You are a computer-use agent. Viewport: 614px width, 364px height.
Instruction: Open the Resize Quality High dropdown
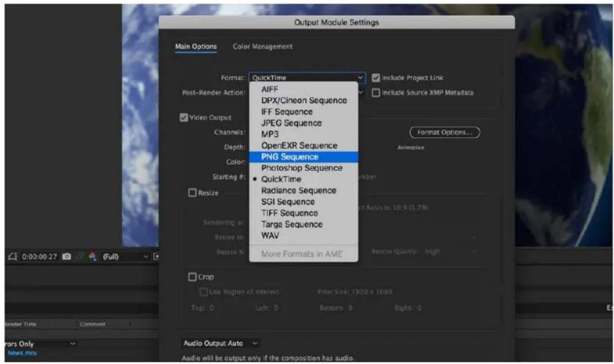click(x=451, y=251)
